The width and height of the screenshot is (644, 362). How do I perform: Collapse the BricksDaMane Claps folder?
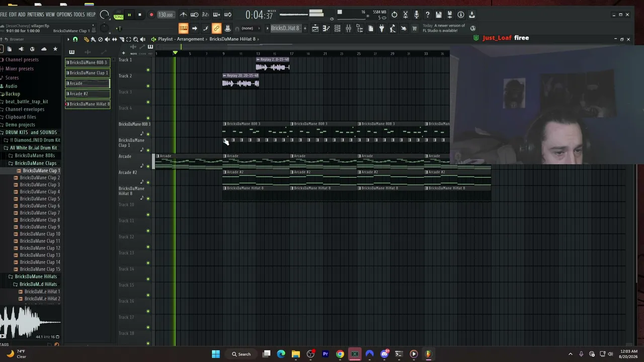[35, 163]
